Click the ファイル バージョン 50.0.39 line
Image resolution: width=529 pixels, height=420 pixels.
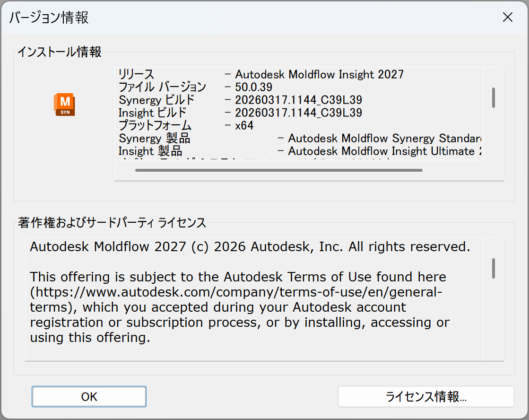coord(195,87)
